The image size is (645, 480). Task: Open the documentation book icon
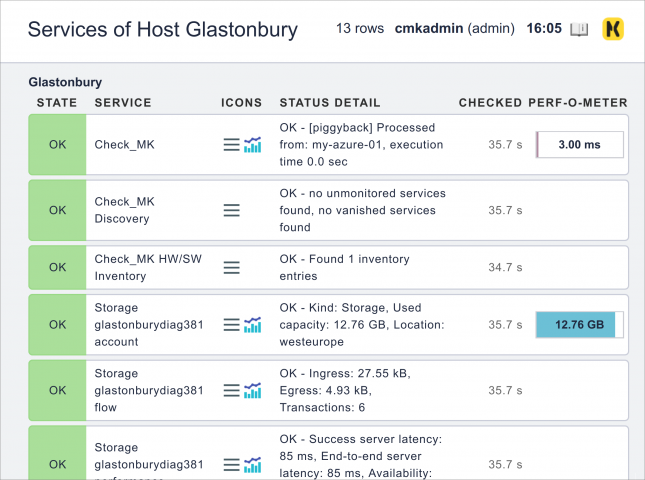point(579,29)
